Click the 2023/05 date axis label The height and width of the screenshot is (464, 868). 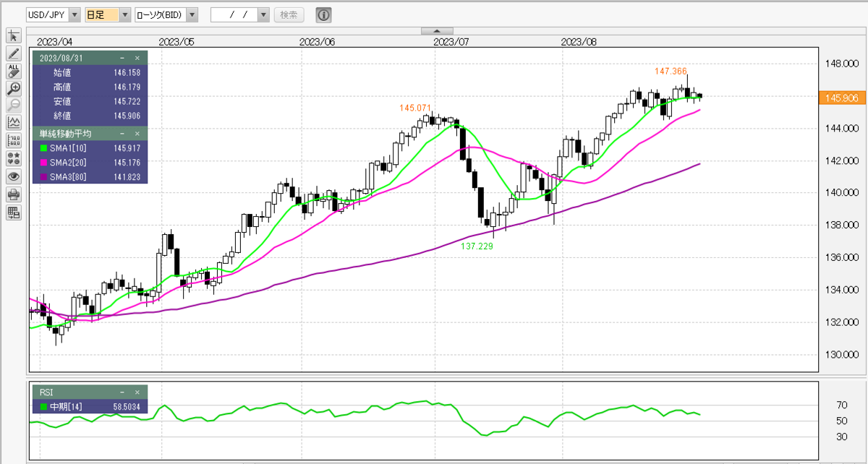pyautogui.click(x=176, y=42)
